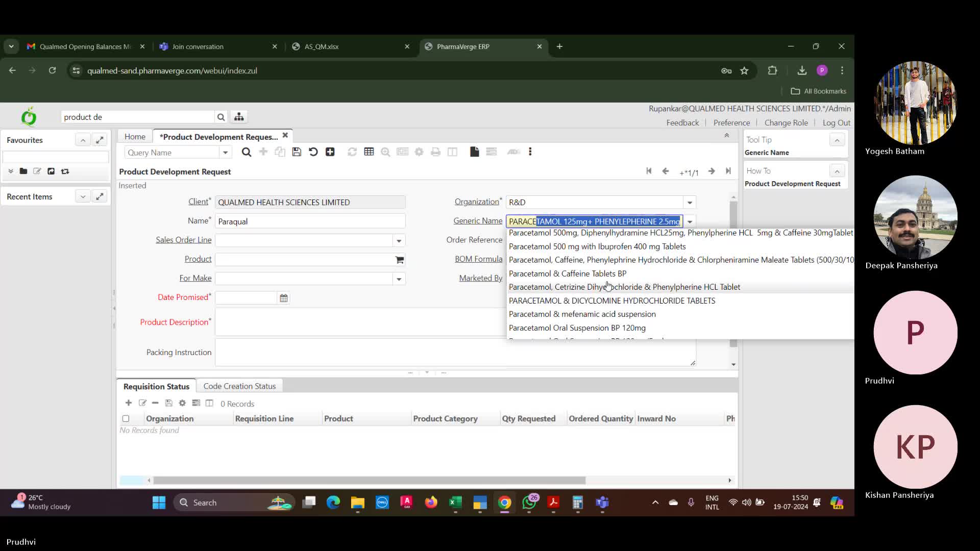Click the browser address bar URL
Viewport: 980px width, 551px height.
click(172, 71)
